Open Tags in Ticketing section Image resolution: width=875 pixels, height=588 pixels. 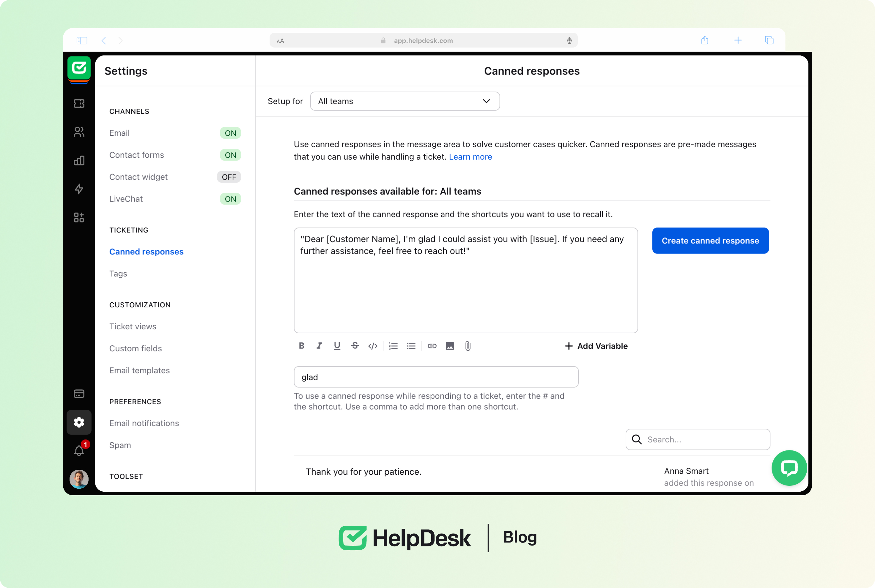[x=118, y=273]
